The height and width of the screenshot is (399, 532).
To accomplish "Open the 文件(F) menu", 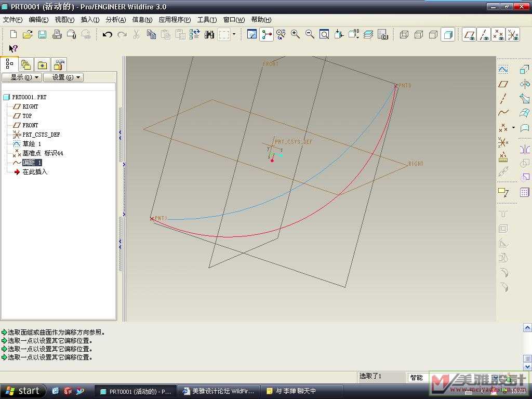I will click(12, 20).
